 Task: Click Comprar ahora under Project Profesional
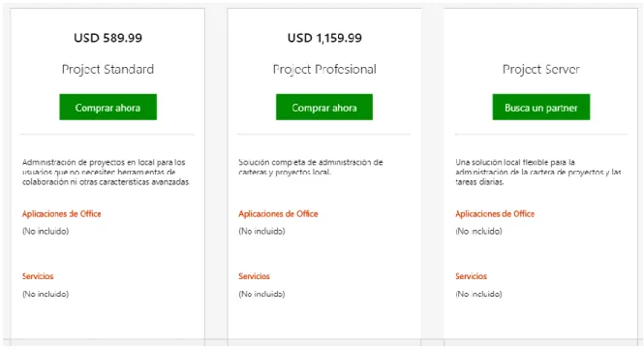tap(324, 107)
